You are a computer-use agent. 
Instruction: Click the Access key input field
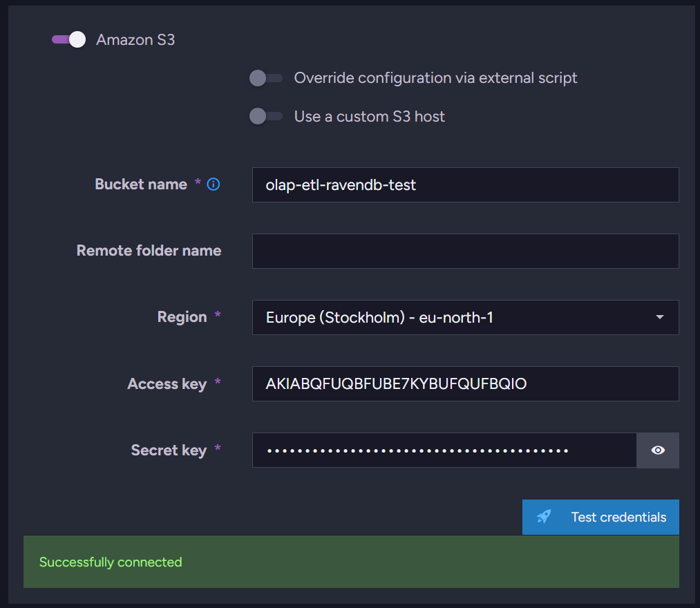click(x=465, y=384)
